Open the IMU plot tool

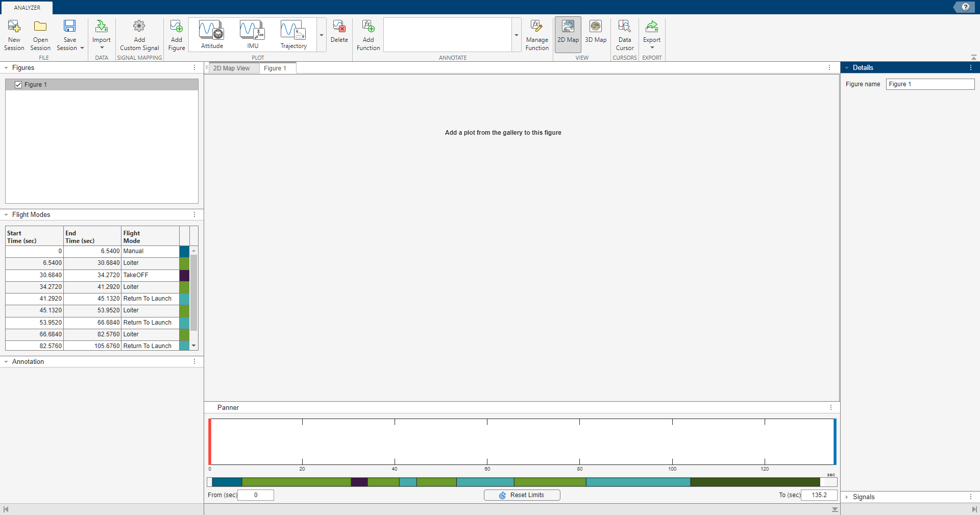pos(252,33)
